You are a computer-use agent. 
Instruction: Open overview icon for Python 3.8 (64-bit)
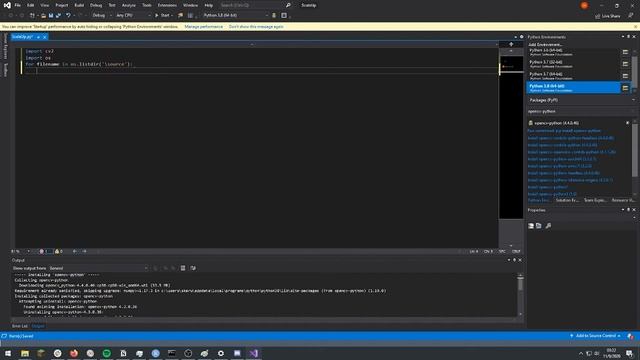point(625,88)
